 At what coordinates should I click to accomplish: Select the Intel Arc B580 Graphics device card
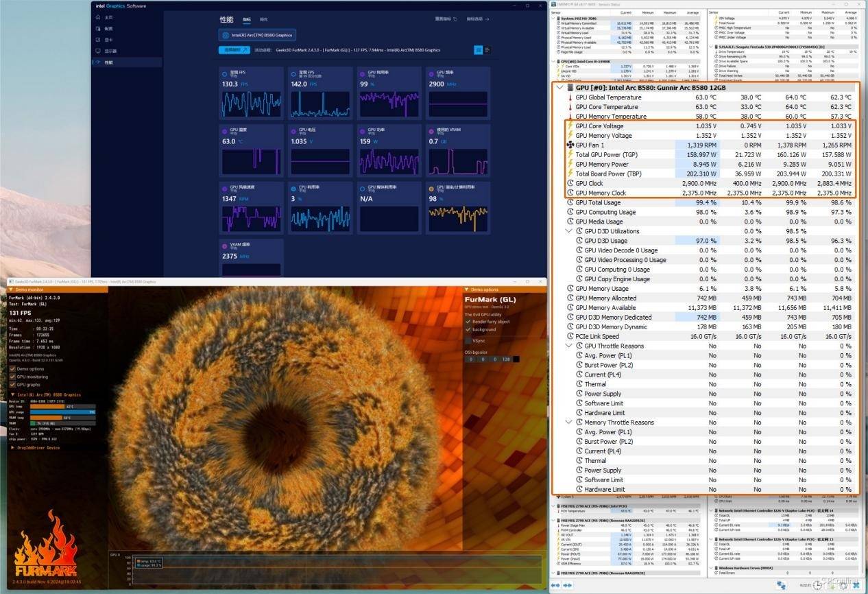tap(257, 35)
